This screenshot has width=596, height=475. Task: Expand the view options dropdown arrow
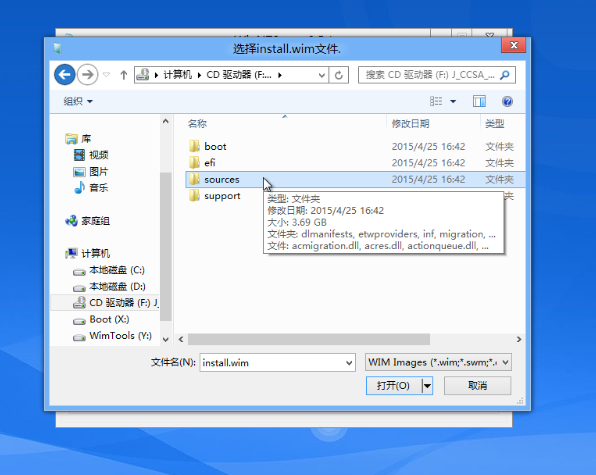(x=453, y=101)
